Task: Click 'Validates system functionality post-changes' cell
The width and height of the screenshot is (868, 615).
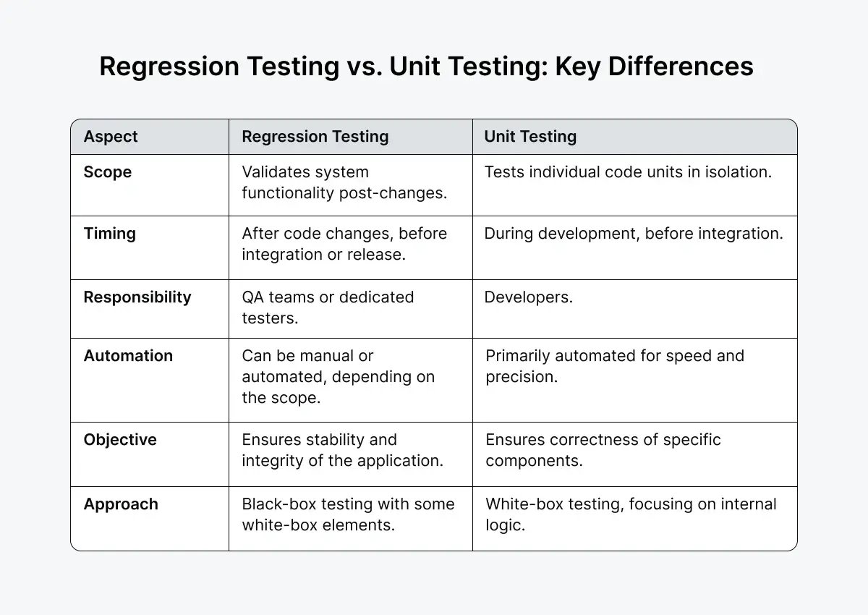Action: tap(344, 182)
